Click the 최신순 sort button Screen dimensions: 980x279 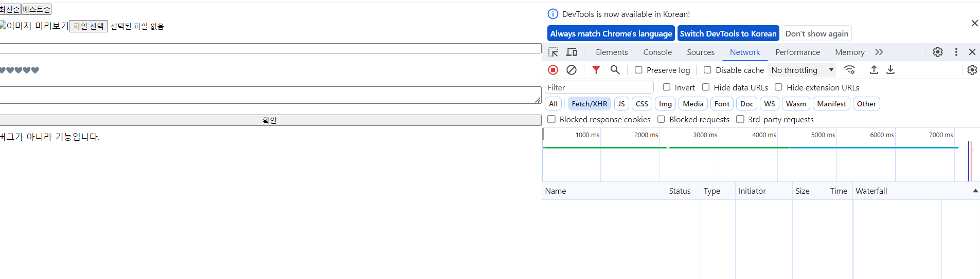10,9
